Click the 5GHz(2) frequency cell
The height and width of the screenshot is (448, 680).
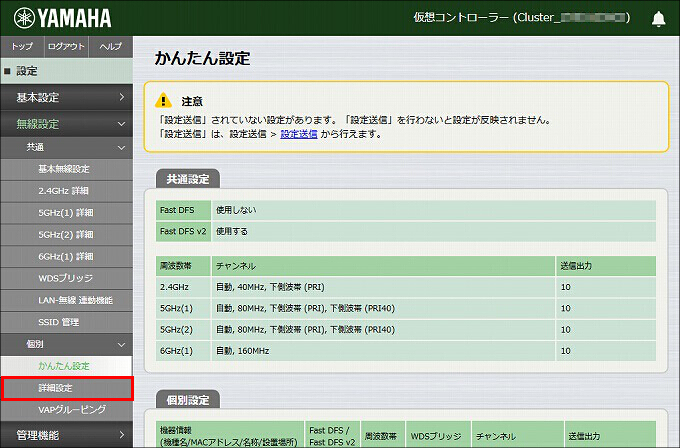point(183,330)
